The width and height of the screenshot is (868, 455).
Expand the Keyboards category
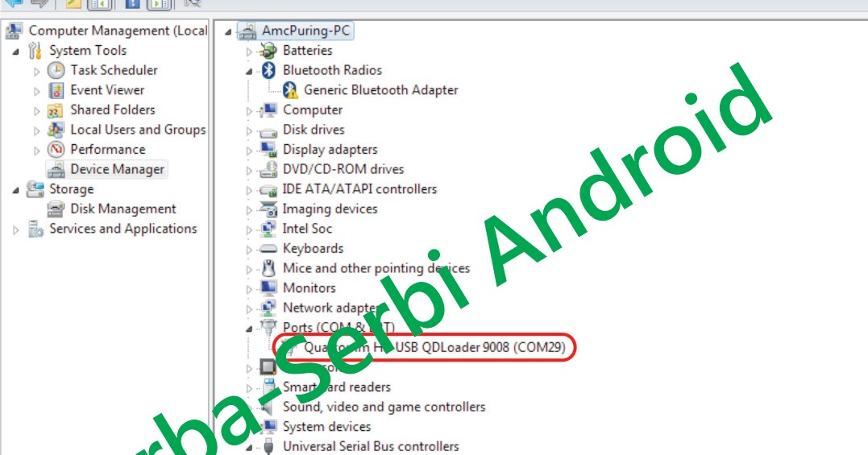[249, 250]
